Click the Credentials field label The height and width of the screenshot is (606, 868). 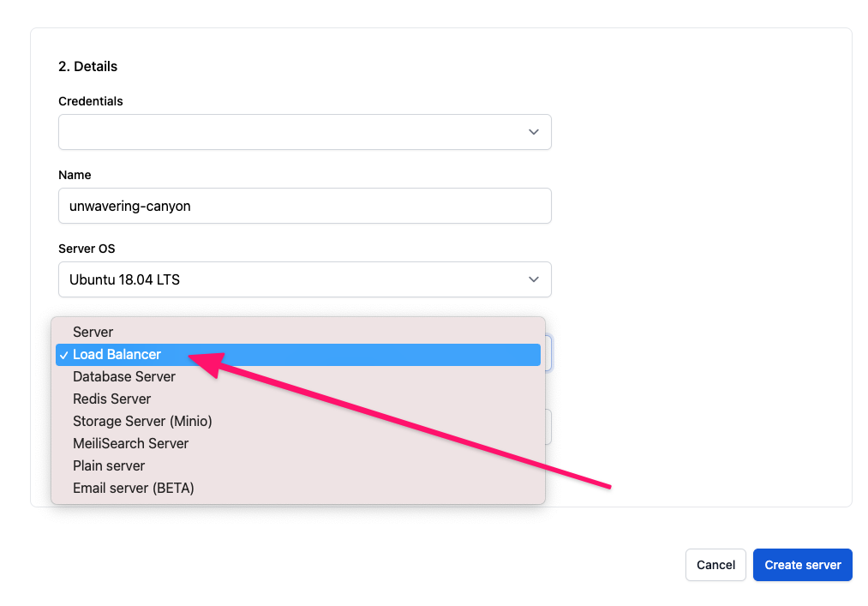coord(91,101)
